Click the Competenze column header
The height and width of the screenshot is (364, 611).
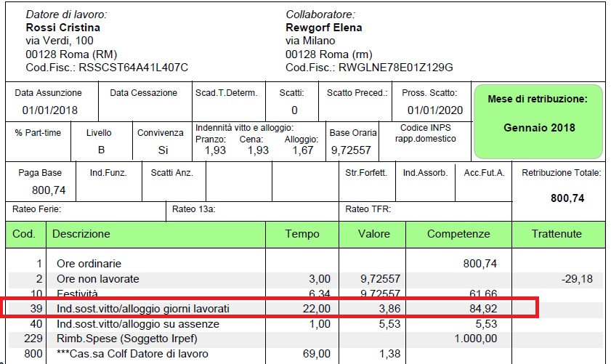click(458, 234)
